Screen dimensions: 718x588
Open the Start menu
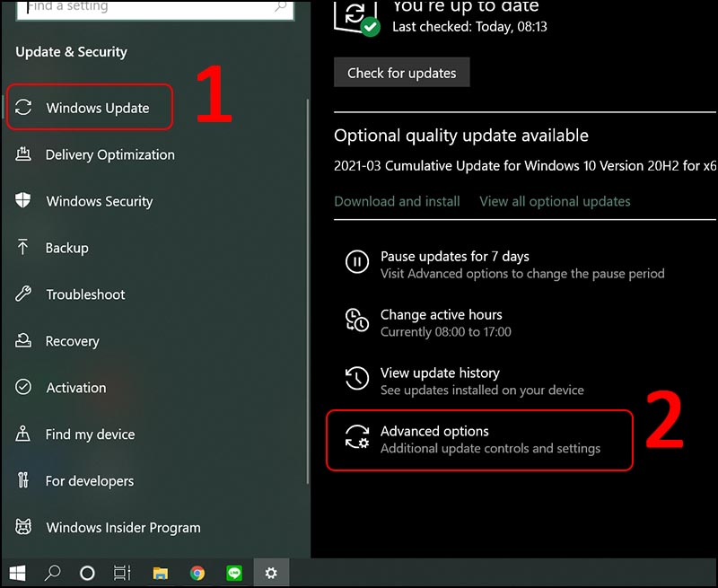pos(18,572)
